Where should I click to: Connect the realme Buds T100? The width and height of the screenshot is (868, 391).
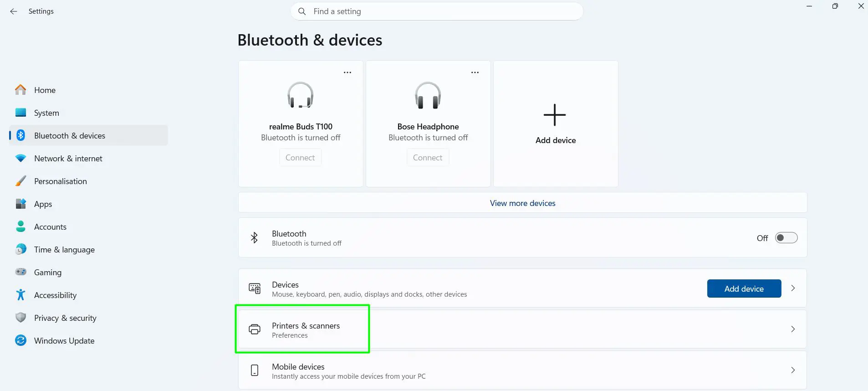pyautogui.click(x=300, y=158)
